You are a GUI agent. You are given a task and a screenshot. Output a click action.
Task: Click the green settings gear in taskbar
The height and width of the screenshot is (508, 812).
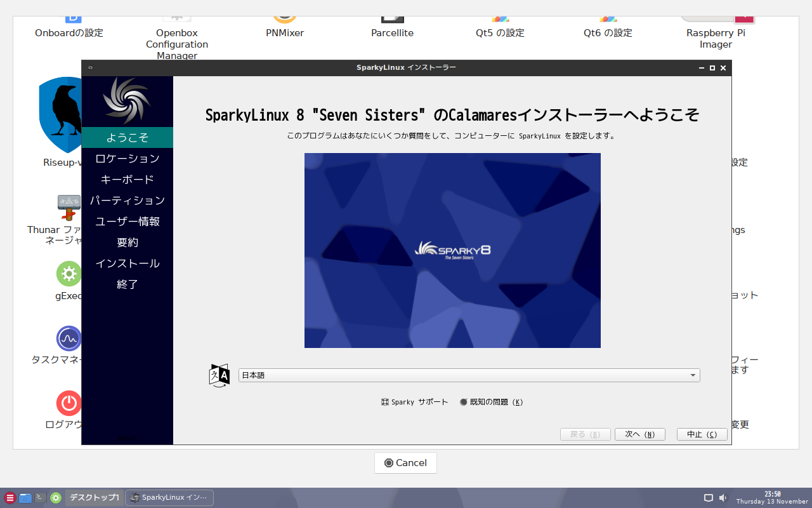tap(56, 498)
